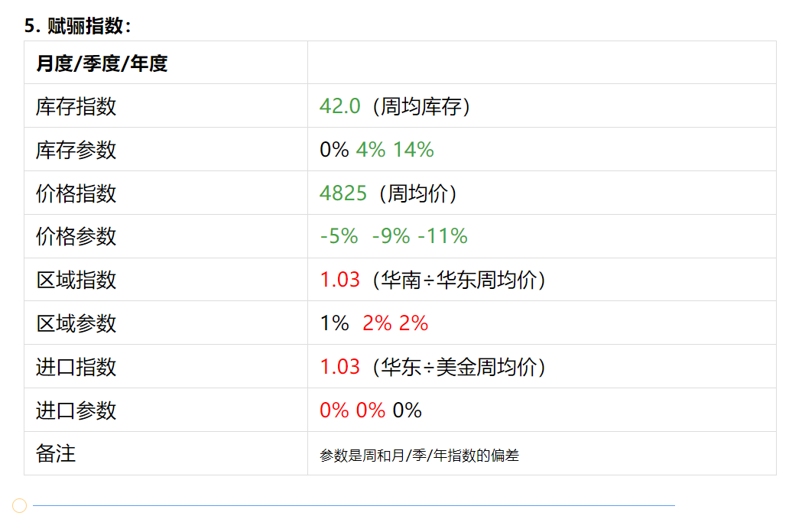Click the '库存参数' row label
802x532 pixels.
coord(76,150)
